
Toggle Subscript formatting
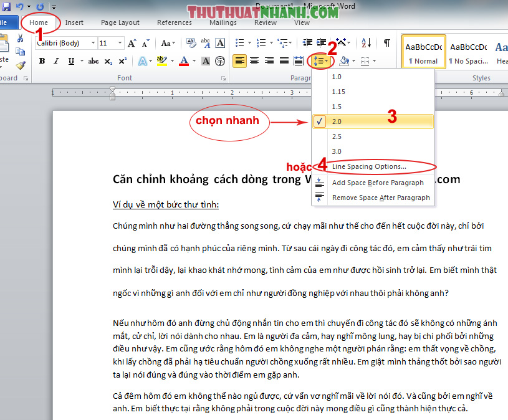[108, 61]
